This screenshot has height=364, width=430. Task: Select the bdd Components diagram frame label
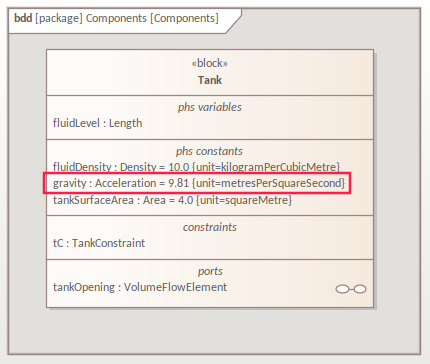coord(117,18)
